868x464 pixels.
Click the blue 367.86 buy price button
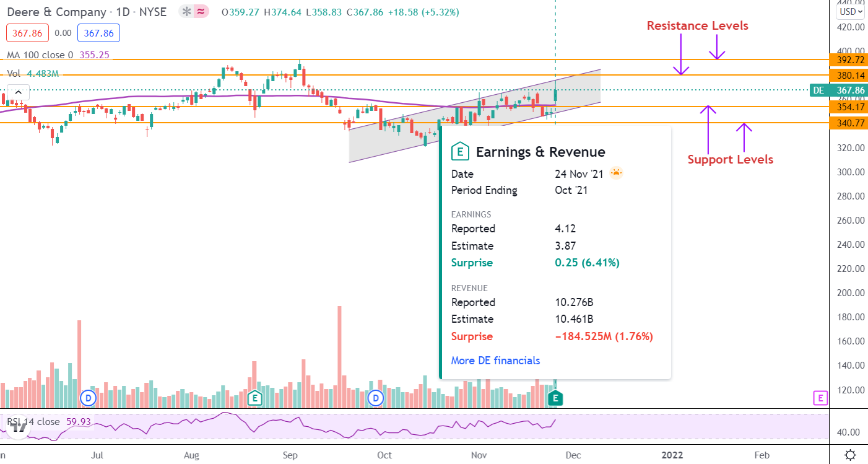tap(99, 33)
